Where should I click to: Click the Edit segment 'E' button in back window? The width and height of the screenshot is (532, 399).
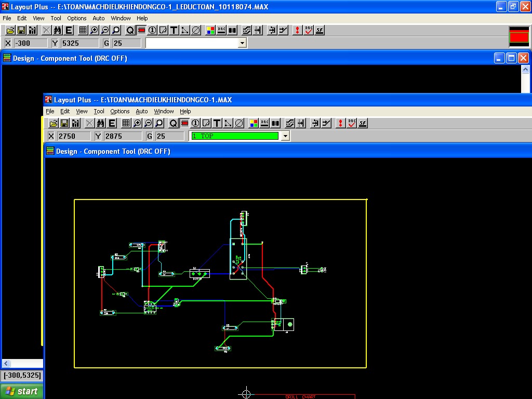click(69, 30)
